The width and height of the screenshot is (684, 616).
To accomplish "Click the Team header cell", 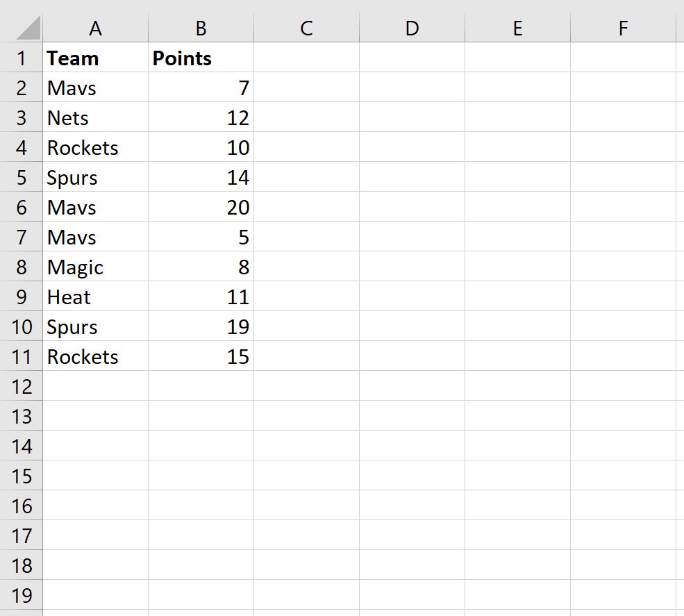I will [x=96, y=58].
